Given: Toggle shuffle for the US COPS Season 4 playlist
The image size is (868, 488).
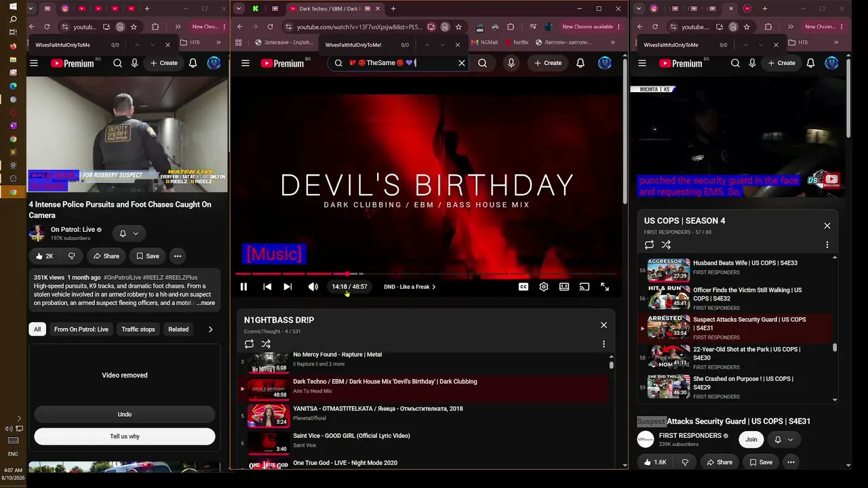Looking at the screenshot, I should (666, 245).
